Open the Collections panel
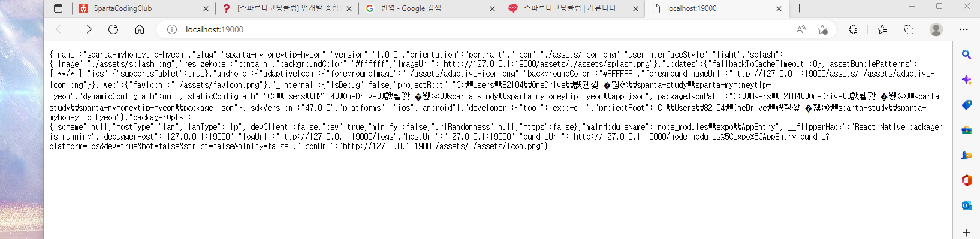This screenshot has height=239, width=980. (909, 29)
